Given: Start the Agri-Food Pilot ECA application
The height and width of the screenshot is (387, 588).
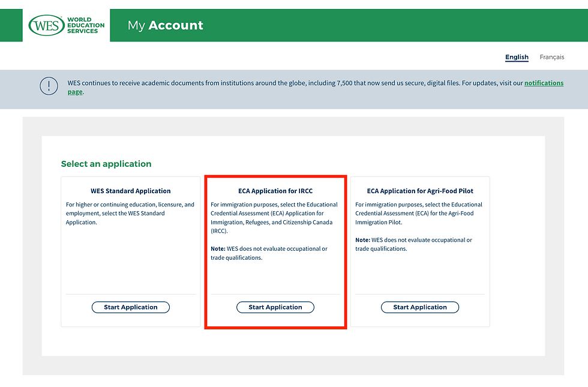Looking at the screenshot, I should [420, 307].
